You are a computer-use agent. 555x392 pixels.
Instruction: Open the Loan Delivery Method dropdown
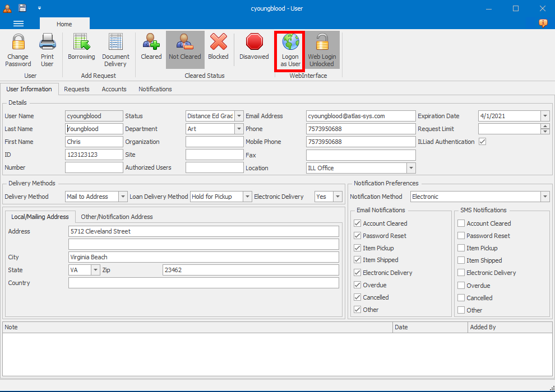click(247, 197)
